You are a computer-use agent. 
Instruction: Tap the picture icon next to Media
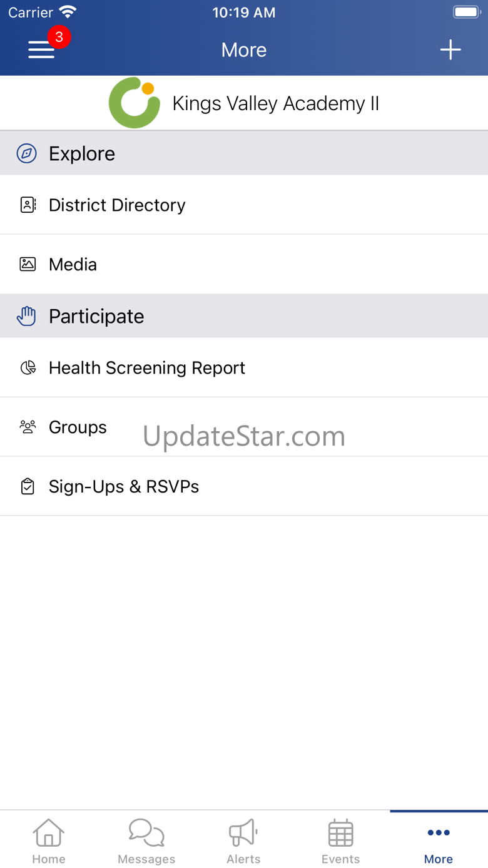(28, 264)
